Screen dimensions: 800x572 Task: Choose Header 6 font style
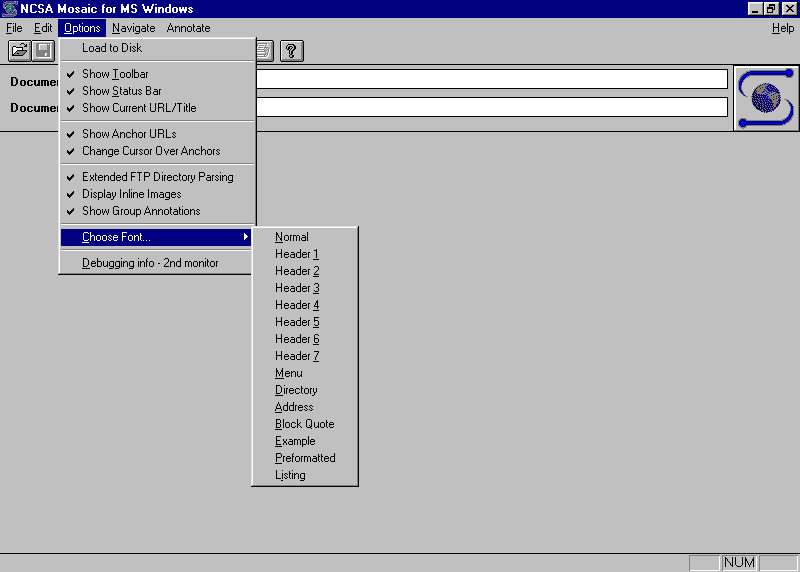pyautogui.click(x=305, y=339)
